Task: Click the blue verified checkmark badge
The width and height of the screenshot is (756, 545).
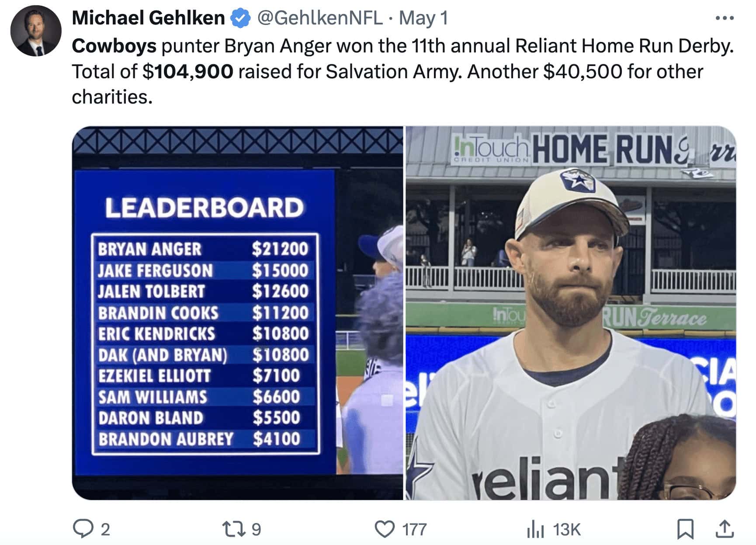Action: [x=240, y=18]
